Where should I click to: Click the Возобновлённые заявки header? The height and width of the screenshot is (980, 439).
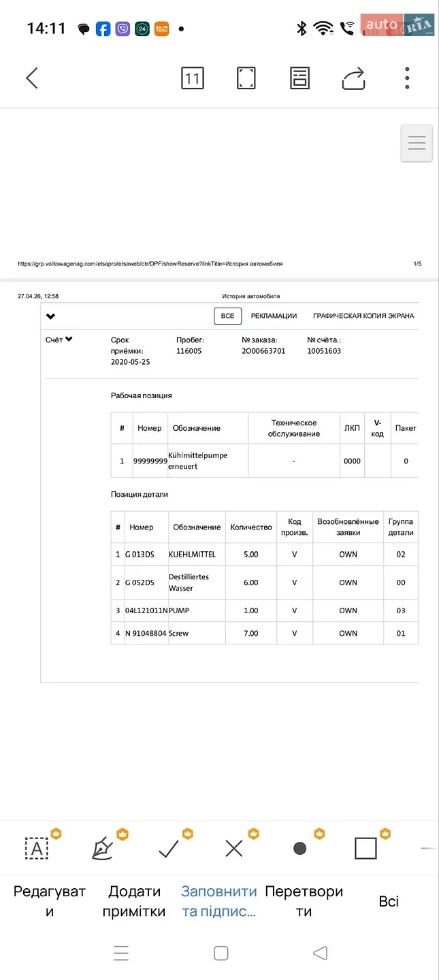pos(348,527)
